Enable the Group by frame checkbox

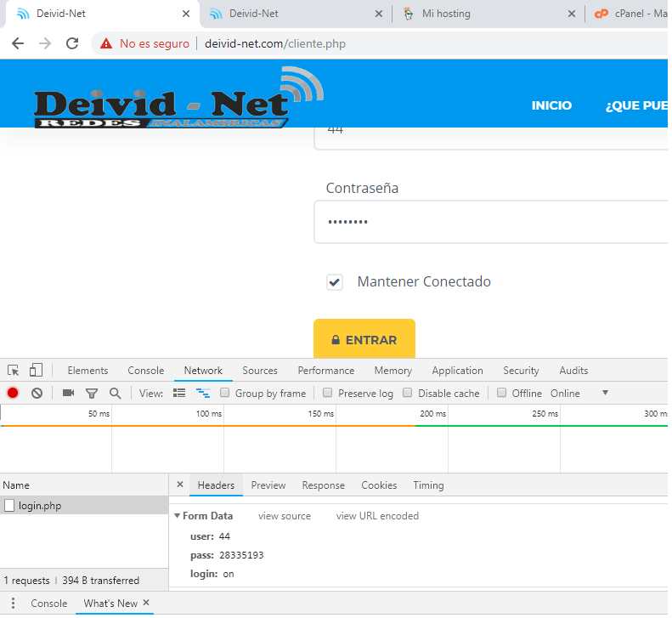225,394
